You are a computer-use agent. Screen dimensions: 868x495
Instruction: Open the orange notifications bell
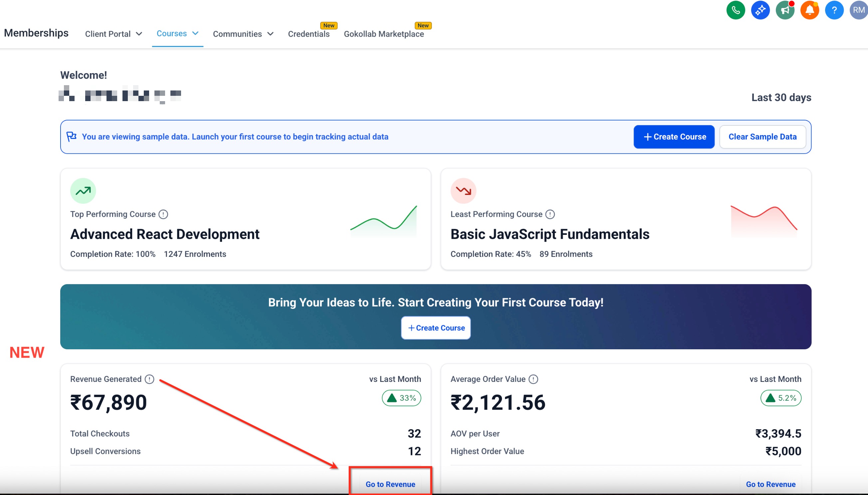[809, 10]
